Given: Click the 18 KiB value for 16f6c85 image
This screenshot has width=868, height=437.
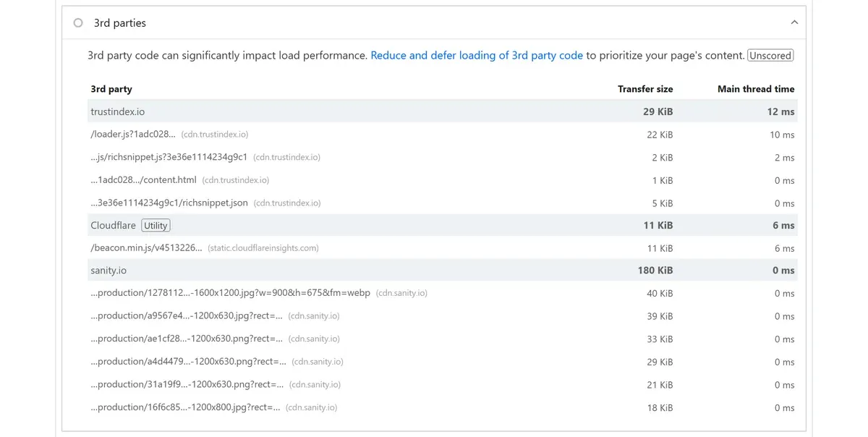Looking at the screenshot, I should point(660,408).
